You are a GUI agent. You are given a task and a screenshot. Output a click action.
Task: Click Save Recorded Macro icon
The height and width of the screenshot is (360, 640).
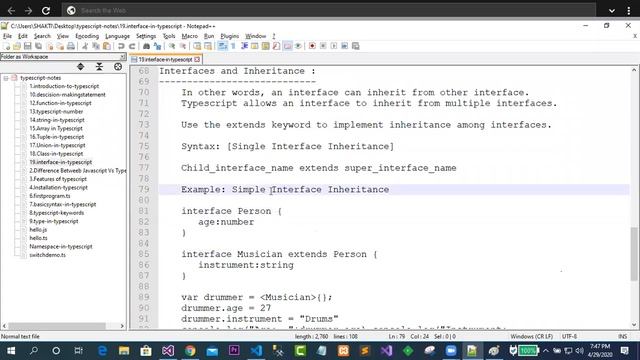356,46
